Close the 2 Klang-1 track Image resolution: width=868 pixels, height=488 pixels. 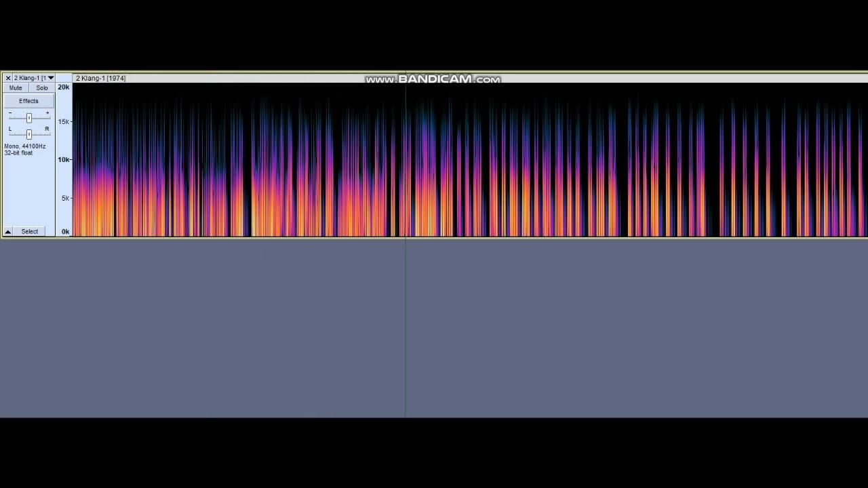pos(7,78)
